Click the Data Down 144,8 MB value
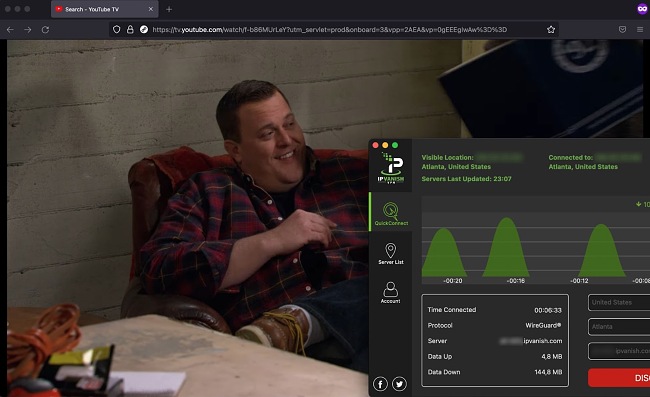The height and width of the screenshot is (397, 650). click(x=548, y=372)
